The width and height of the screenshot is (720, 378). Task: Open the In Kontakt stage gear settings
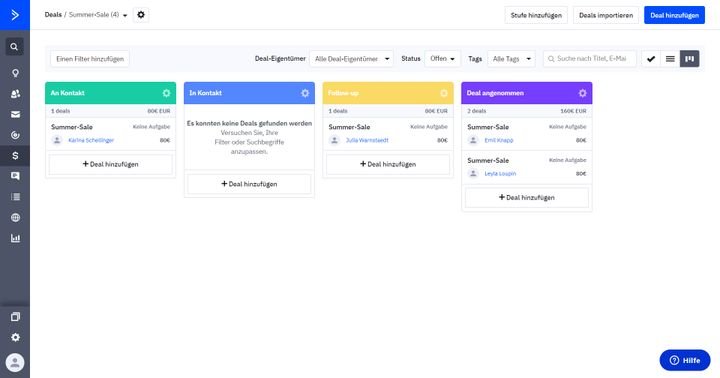click(305, 93)
